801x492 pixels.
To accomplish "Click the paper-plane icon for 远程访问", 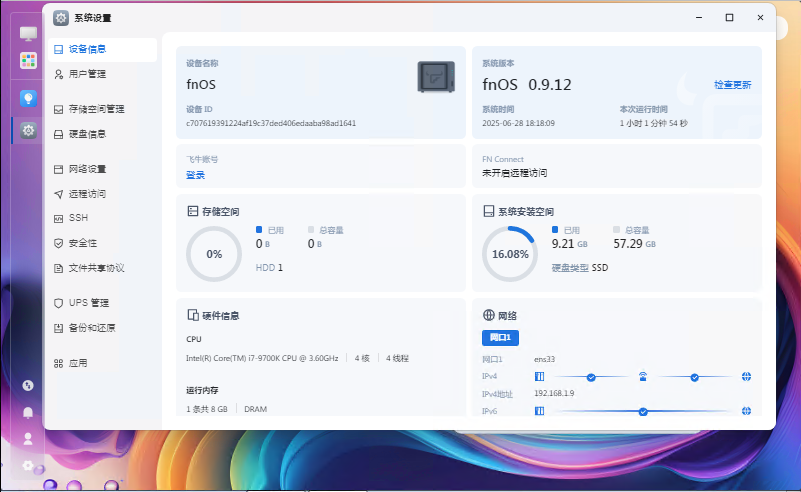I will pyautogui.click(x=59, y=194).
